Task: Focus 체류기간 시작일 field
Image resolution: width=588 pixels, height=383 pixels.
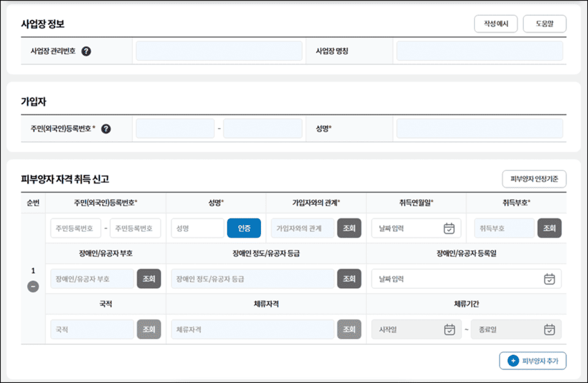Action: coord(417,329)
